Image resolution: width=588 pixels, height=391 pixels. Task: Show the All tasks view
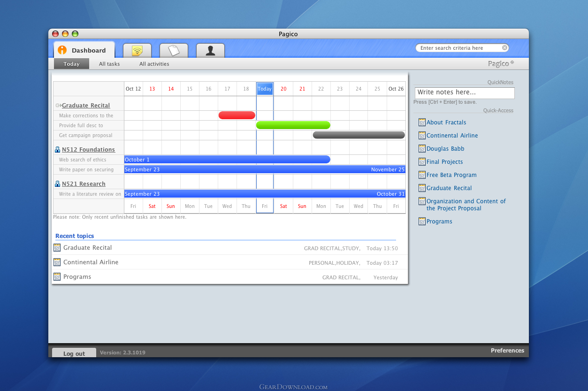tap(109, 64)
